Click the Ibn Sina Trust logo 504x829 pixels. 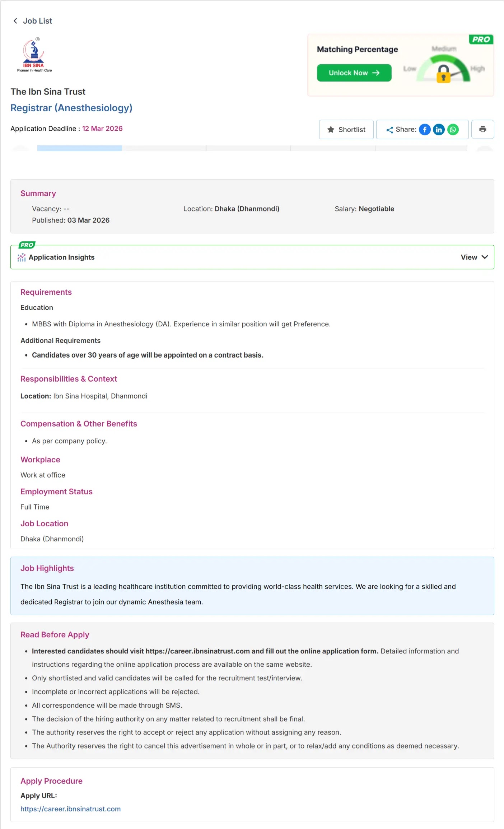[x=34, y=55]
